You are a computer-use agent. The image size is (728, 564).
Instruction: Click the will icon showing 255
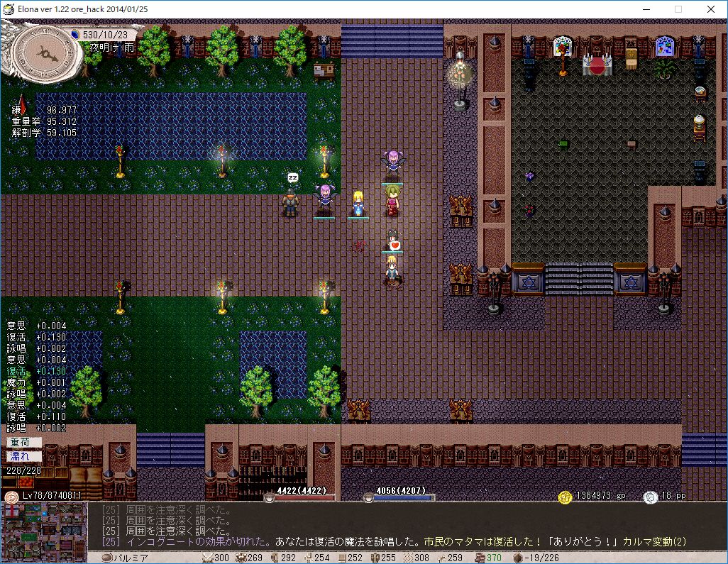pos(375,558)
